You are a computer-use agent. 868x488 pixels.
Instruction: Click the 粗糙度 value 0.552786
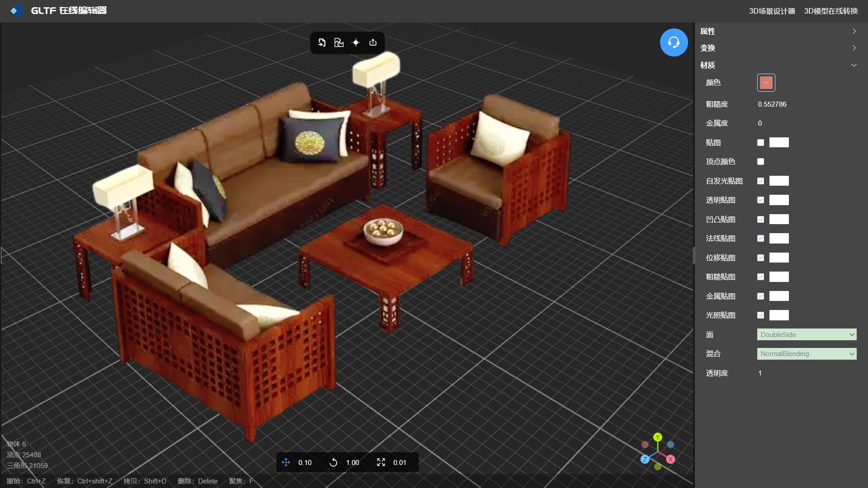point(772,104)
